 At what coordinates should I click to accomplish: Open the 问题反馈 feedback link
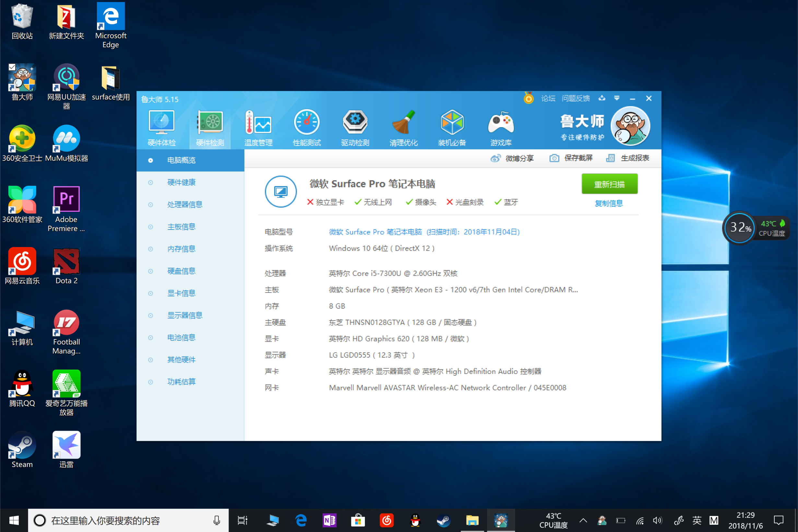(576, 99)
